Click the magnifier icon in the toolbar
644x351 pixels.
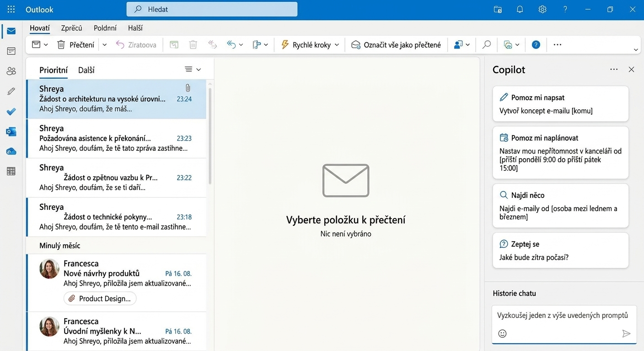[487, 44]
